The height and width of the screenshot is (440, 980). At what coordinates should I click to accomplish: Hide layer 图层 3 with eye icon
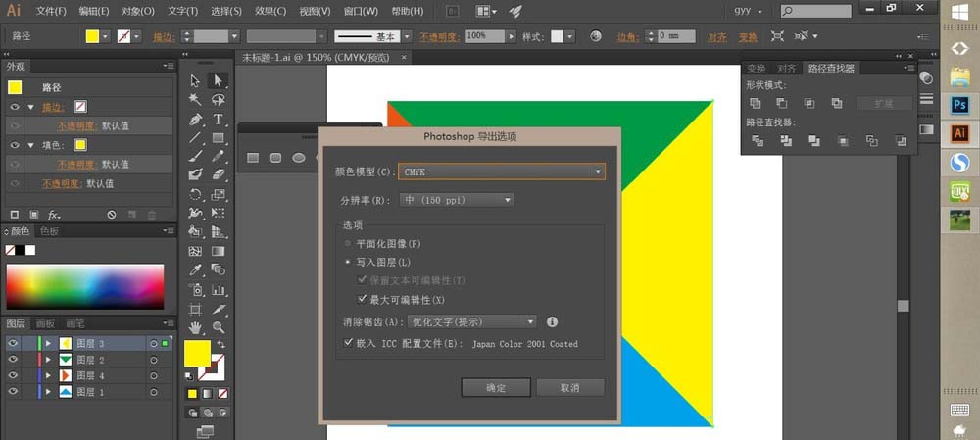tap(13, 343)
